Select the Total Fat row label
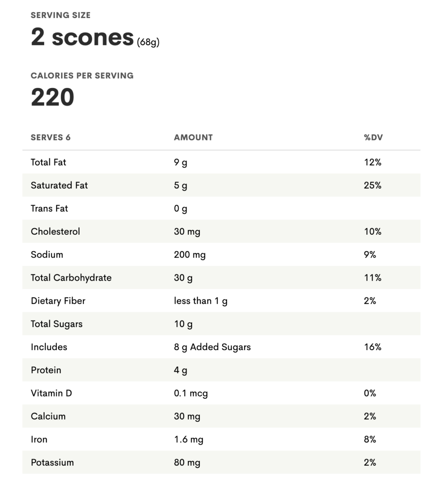The image size is (448, 487). 49,162
